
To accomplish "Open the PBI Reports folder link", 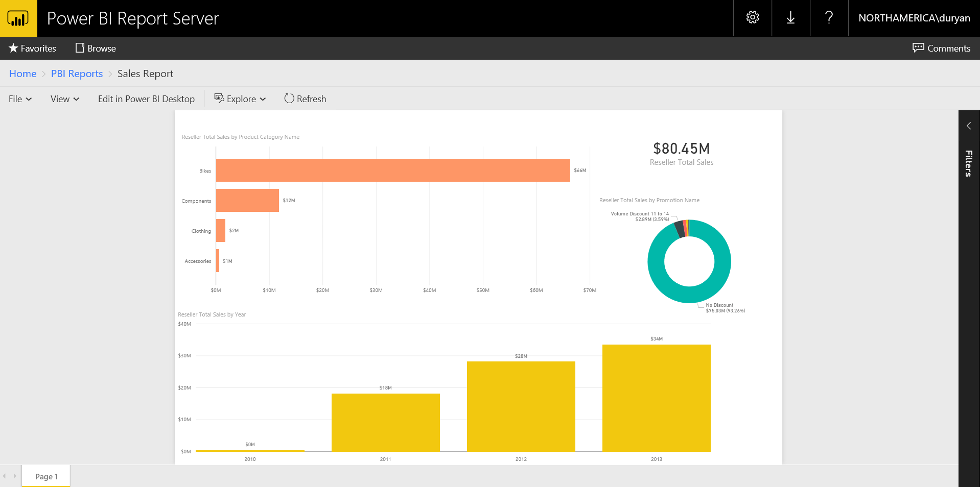I will point(76,74).
